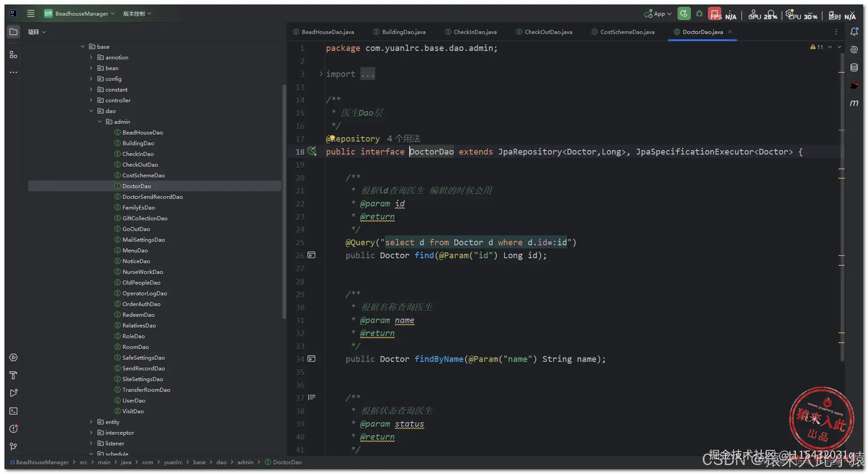Image resolution: width=868 pixels, height=474 pixels.
Task: Open the Git tool window
Action: [x=13, y=447]
